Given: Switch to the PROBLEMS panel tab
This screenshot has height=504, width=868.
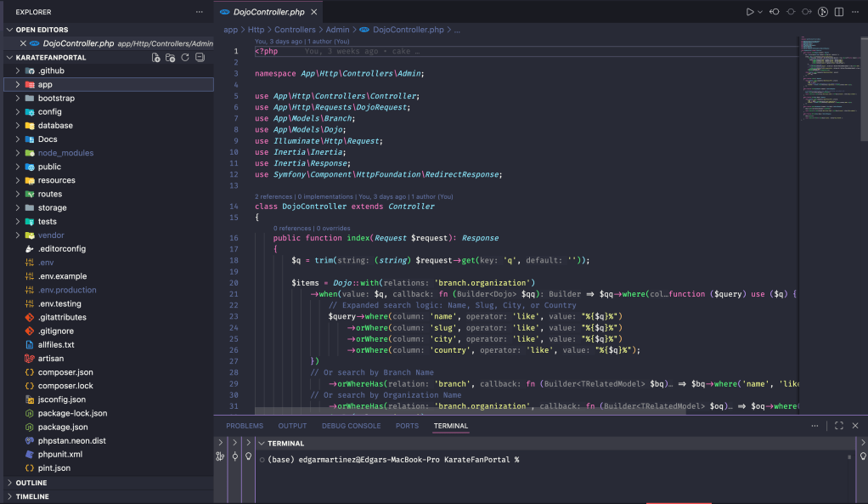Looking at the screenshot, I should pos(245,426).
